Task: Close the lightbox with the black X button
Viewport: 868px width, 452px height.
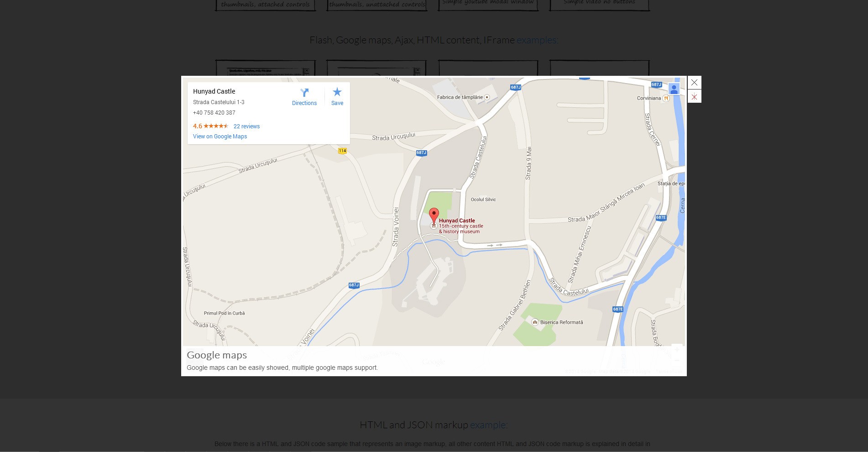Action: pos(694,83)
